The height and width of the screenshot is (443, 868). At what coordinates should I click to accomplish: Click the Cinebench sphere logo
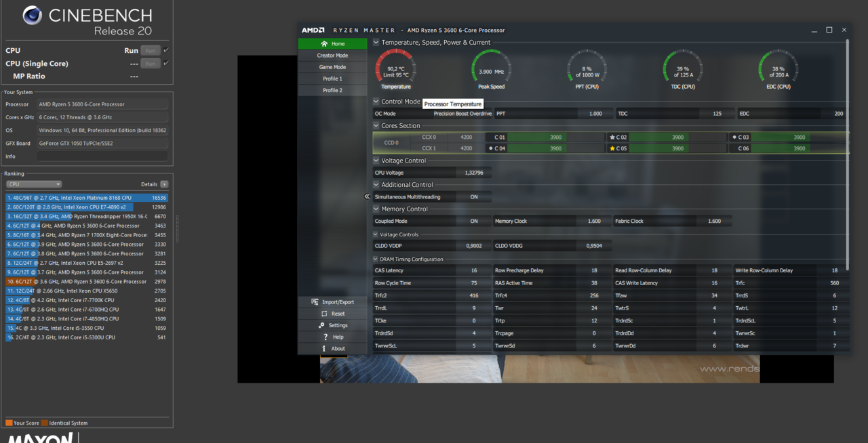point(33,15)
